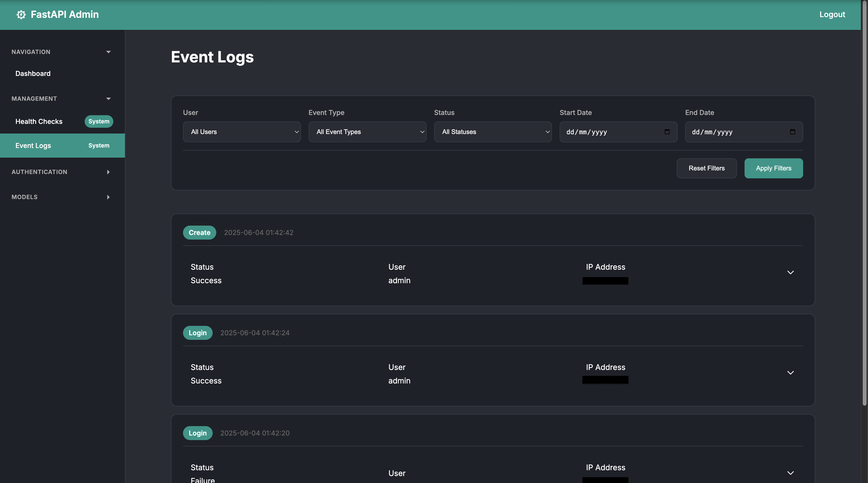Expand the Create event log details chevron
The height and width of the screenshot is (483, 868).
pos(791,273)
